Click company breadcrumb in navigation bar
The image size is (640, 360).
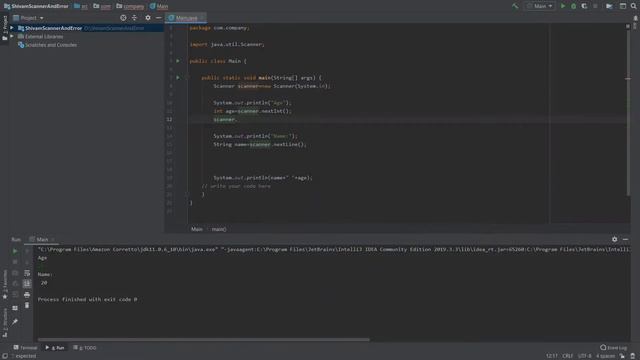click(x=130, y=6)
